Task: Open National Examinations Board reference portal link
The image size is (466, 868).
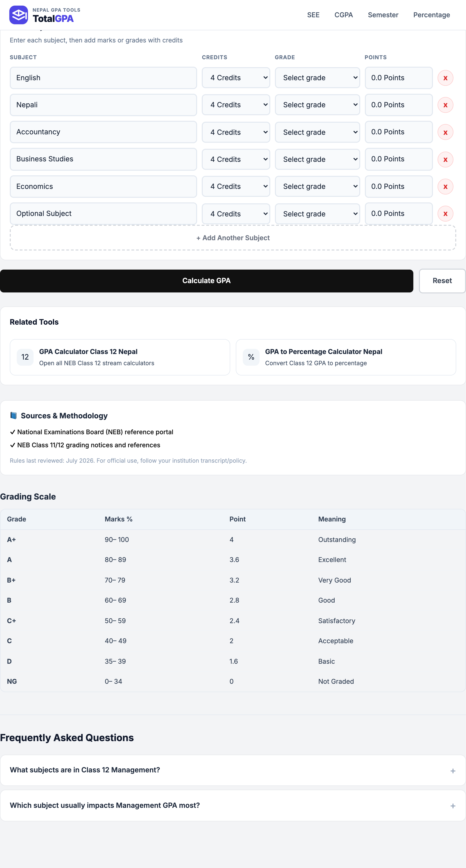Action: pos(95,432)
